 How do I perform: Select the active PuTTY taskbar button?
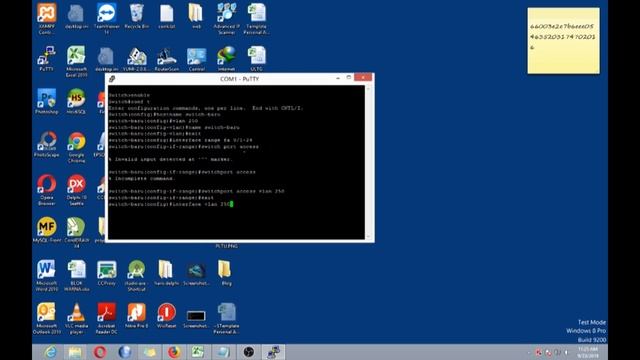coord(273,352)
